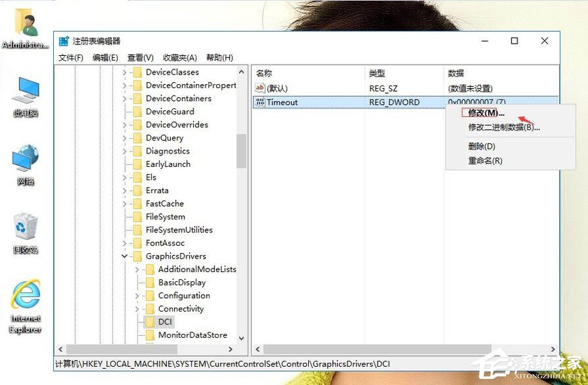Click the 名称 column header

click(x=264, y=73)
